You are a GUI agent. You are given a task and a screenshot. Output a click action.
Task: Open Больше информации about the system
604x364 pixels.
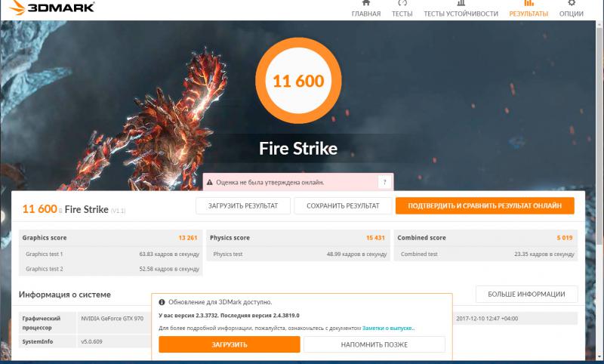526,295
